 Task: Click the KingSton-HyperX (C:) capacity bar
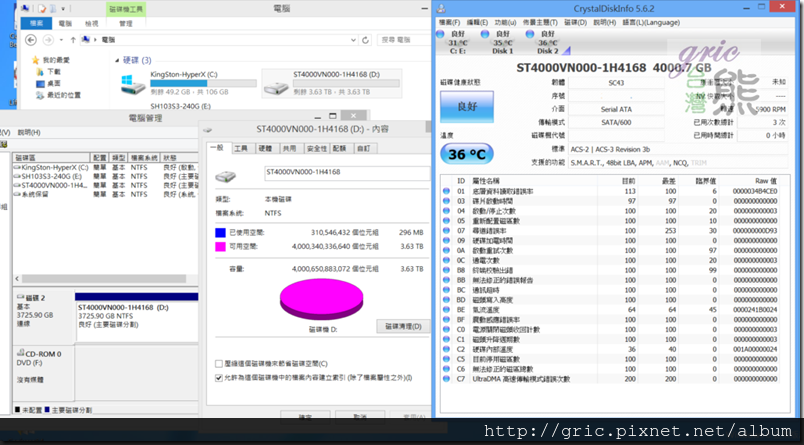[x=203, y=83]
